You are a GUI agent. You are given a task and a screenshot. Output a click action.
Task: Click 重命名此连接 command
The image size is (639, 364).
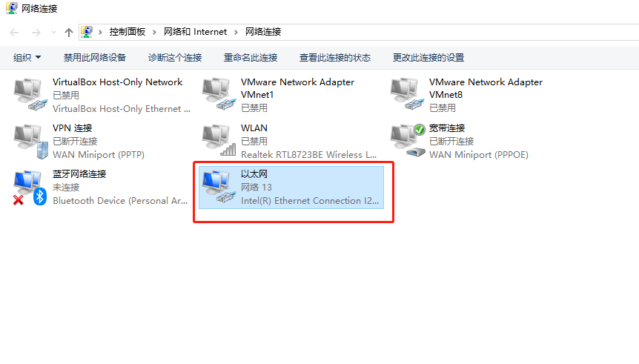click(x=251, y=58)
